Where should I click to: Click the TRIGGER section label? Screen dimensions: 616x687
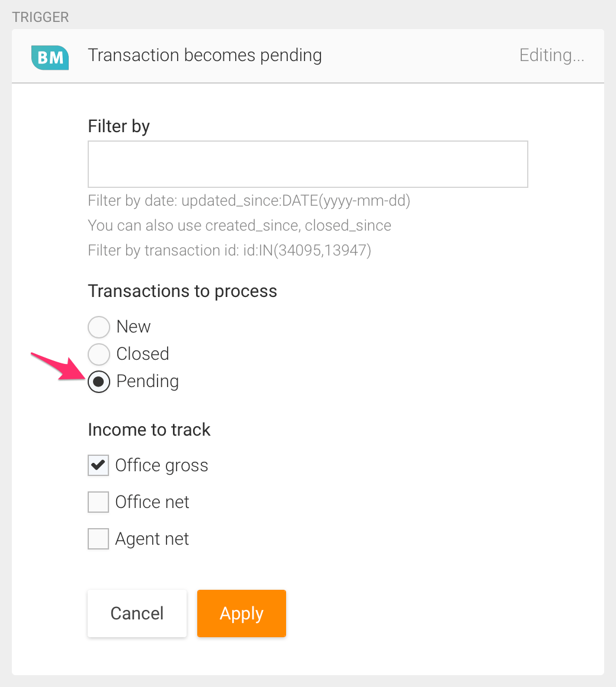(40, 17)
